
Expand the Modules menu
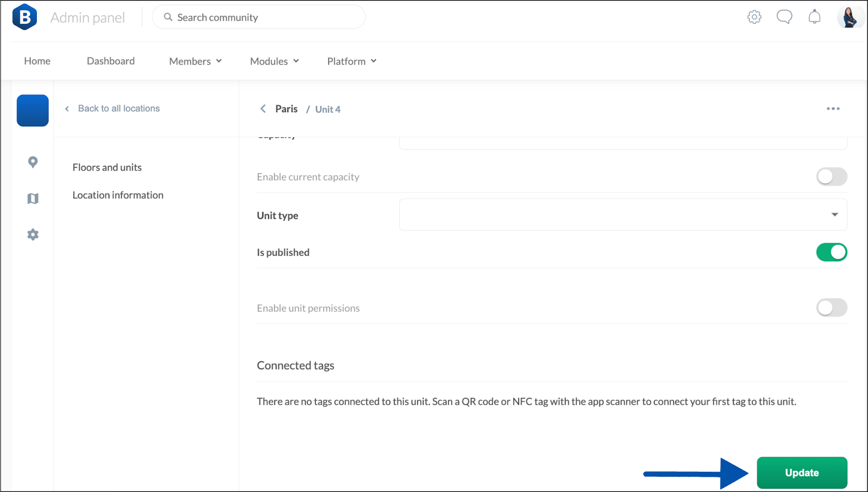pos(275,61)
